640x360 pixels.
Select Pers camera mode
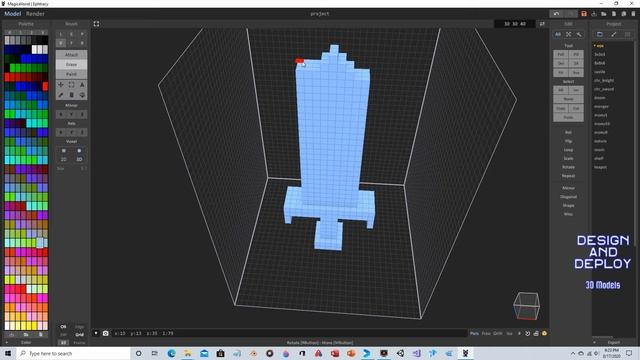pyautogui.click(x=474, y=333)
